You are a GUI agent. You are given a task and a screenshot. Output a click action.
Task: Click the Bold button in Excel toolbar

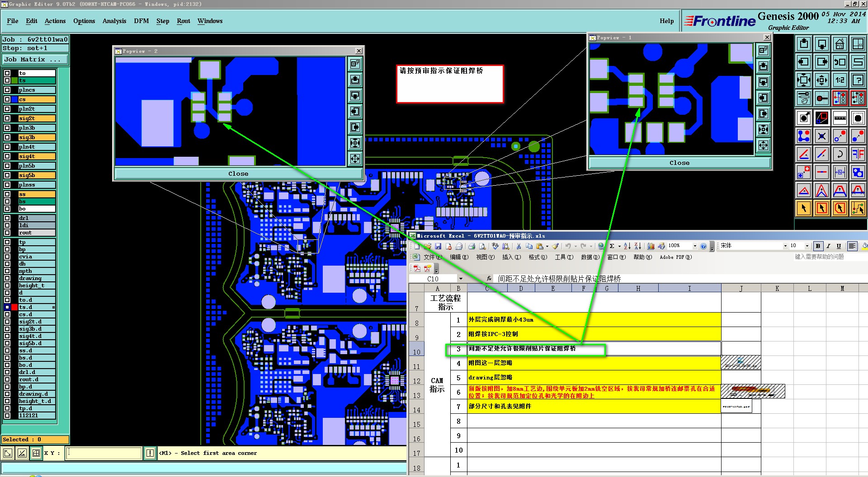pos(818,246)
